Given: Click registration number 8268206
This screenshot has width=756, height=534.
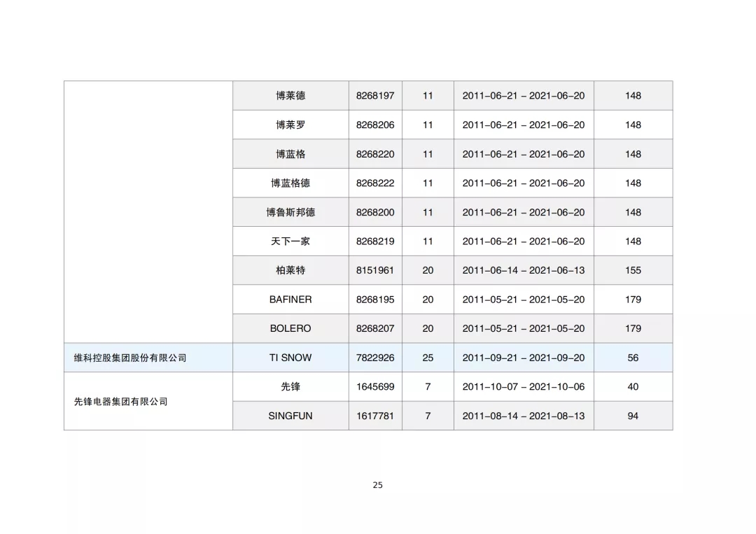Looking at the screenshot, I should click(375, 125).
